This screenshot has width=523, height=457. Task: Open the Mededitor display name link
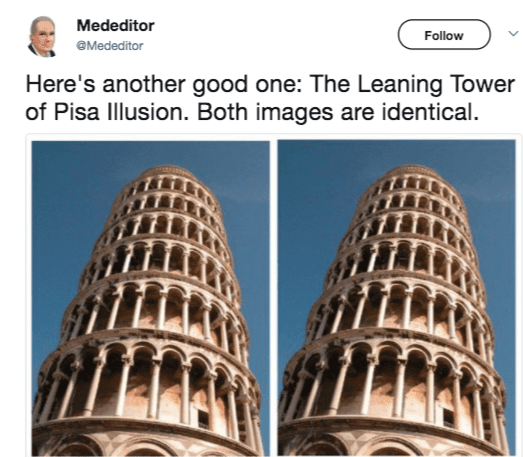[x=115, y=26]
